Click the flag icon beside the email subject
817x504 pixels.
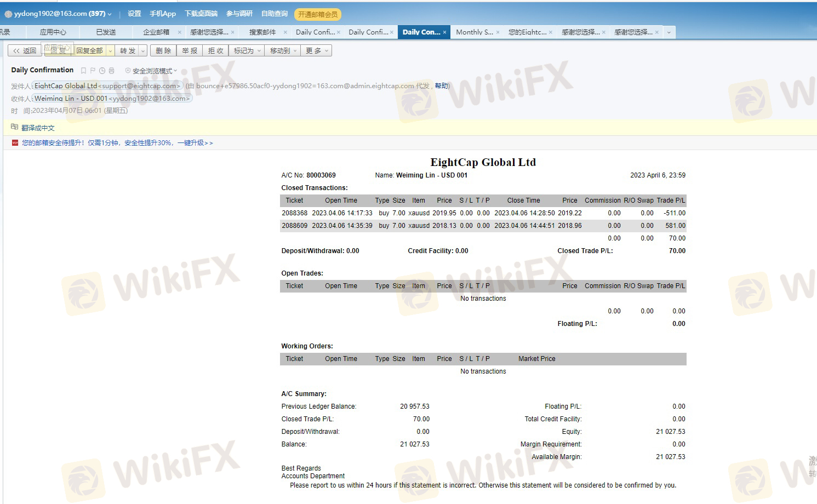click(93, 71)
